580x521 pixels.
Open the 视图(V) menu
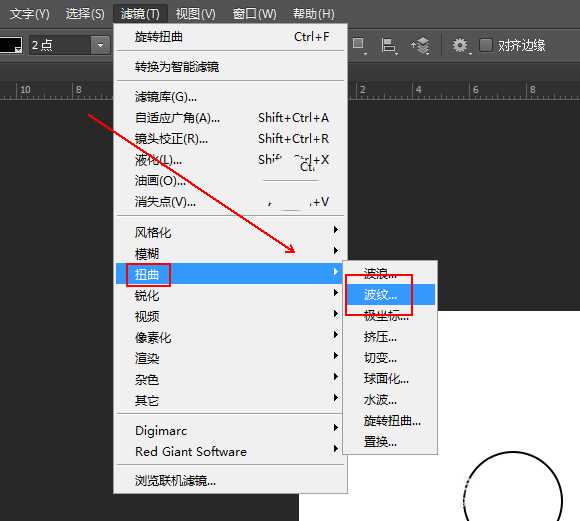pos(195,14)
